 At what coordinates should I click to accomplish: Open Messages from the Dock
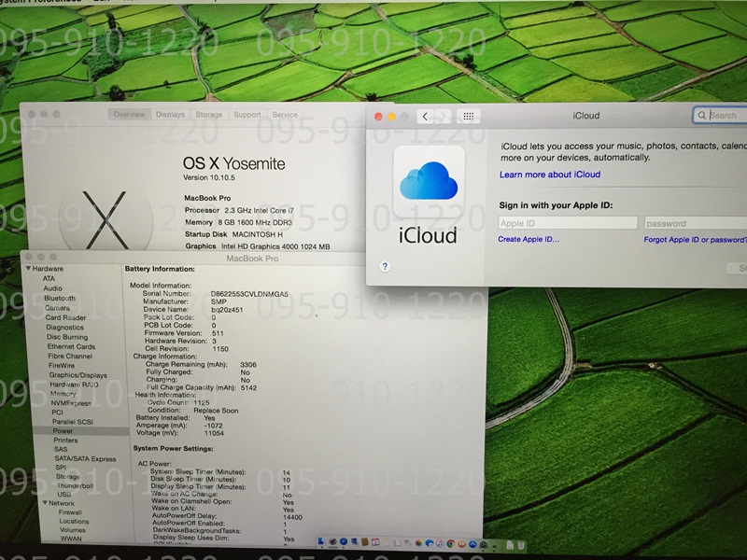[x=430, y=543]
